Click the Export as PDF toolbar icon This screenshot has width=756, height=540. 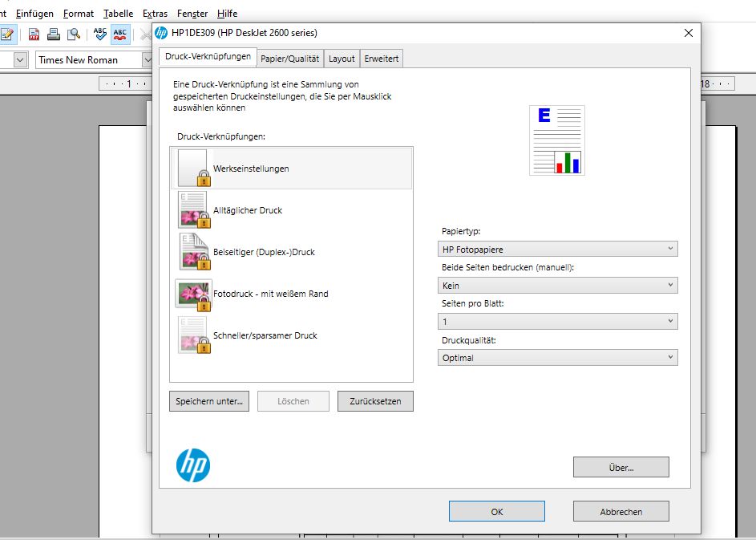34,35
